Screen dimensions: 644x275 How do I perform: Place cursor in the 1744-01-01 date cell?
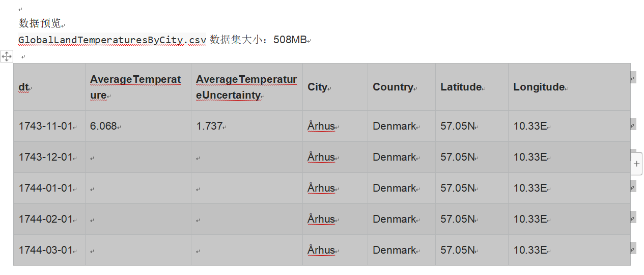click(x=46, y=188)
